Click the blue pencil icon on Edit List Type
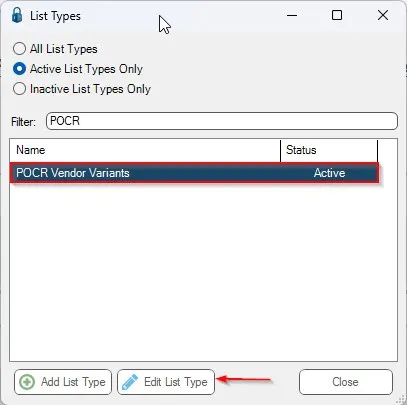 point(130,382)
